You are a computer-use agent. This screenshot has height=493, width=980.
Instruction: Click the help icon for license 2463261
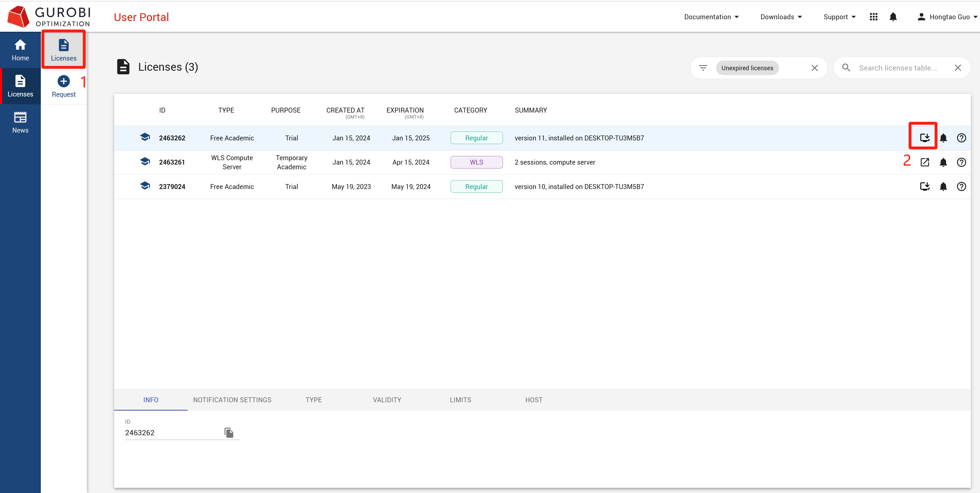point(961,162)
